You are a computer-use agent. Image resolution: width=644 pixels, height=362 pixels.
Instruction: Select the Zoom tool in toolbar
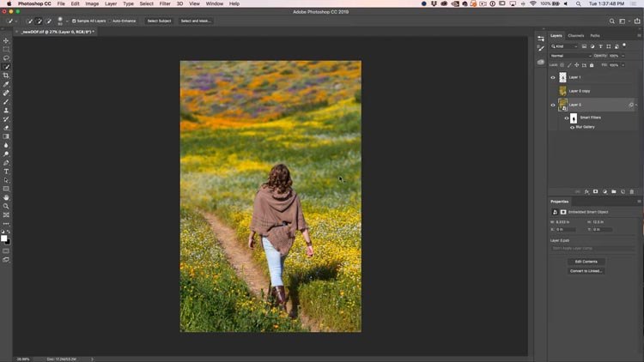[x=6, y=206]
